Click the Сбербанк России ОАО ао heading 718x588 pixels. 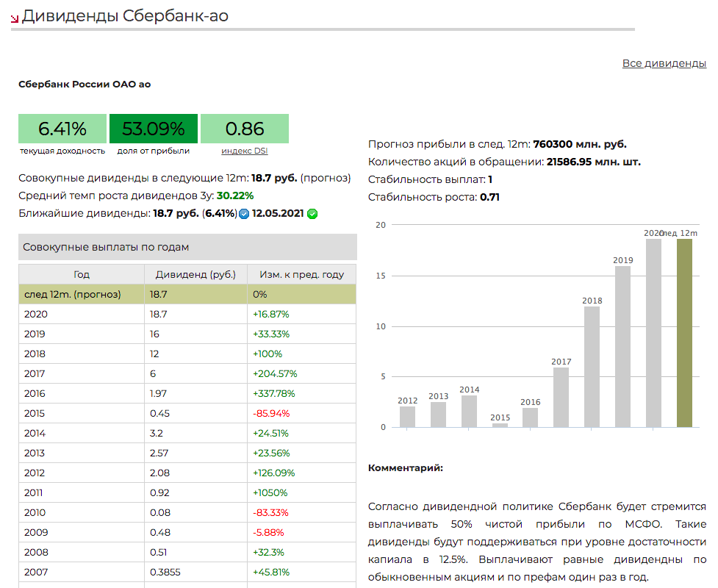point(85,85)
